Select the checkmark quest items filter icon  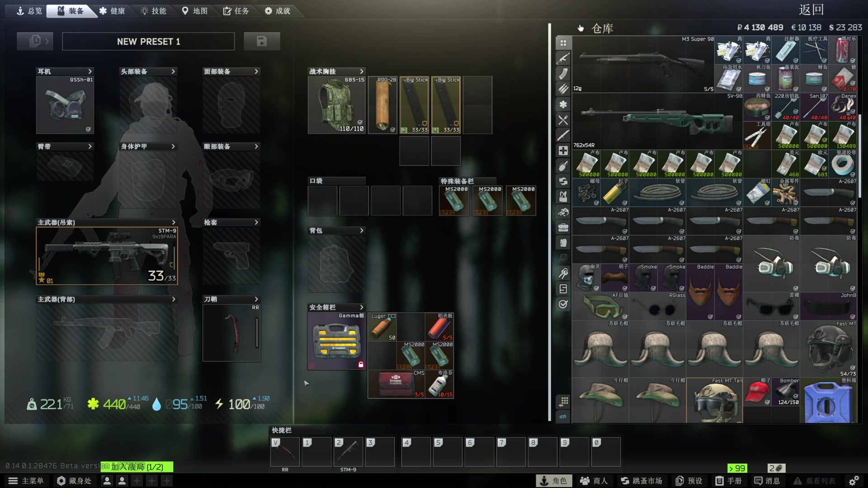tap(563, 304)
